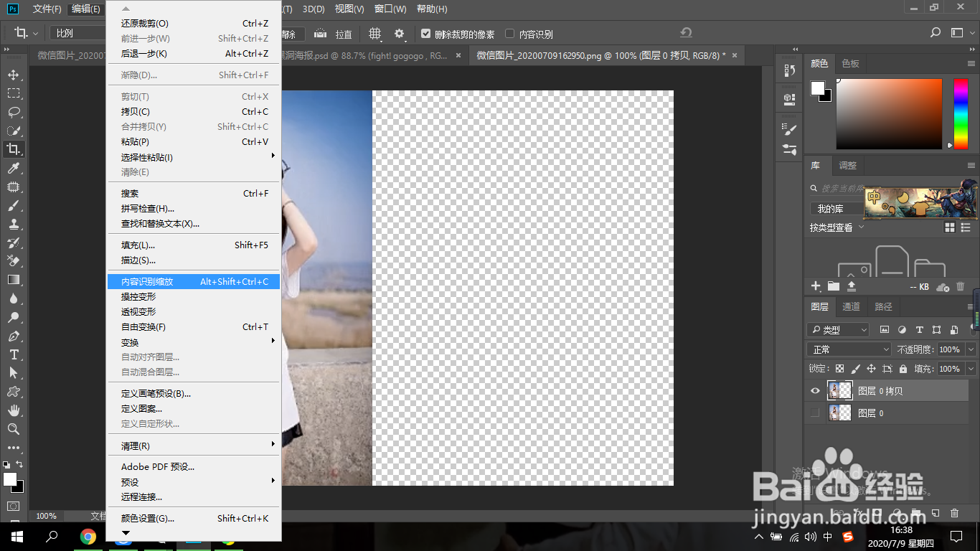Screen dimensions: 980x551
Task: Select the History Brush tool
Action: [x=14, y=242]
